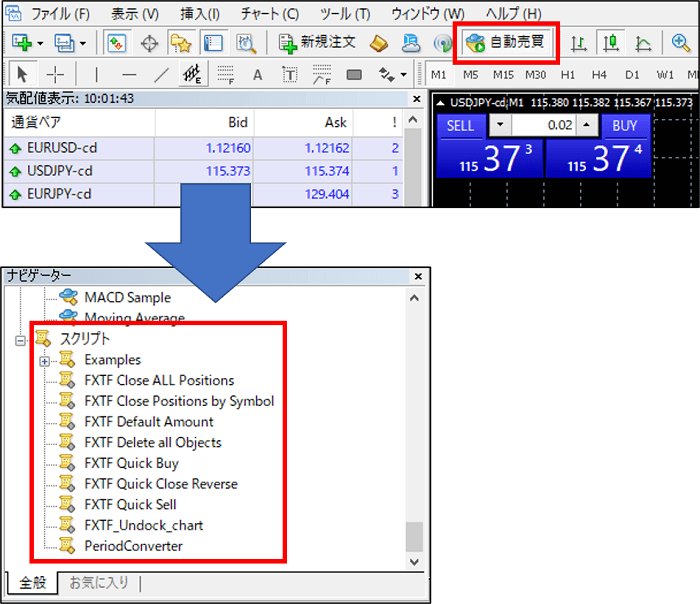
Task: Click the Navigator vertical scrollbar thumb
Action: click(x=414, y=537)
